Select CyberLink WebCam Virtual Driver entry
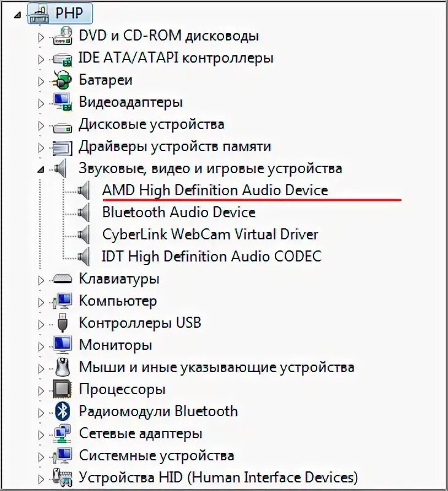Image resolution: width=448 pixels, height=491 pixels. (x=210, y=234)
